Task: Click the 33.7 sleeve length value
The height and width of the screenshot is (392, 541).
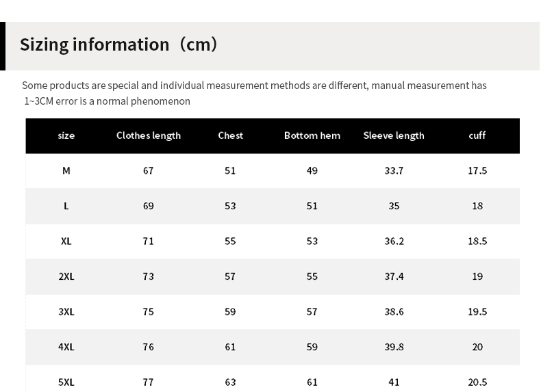Action: tap(394, 170)
